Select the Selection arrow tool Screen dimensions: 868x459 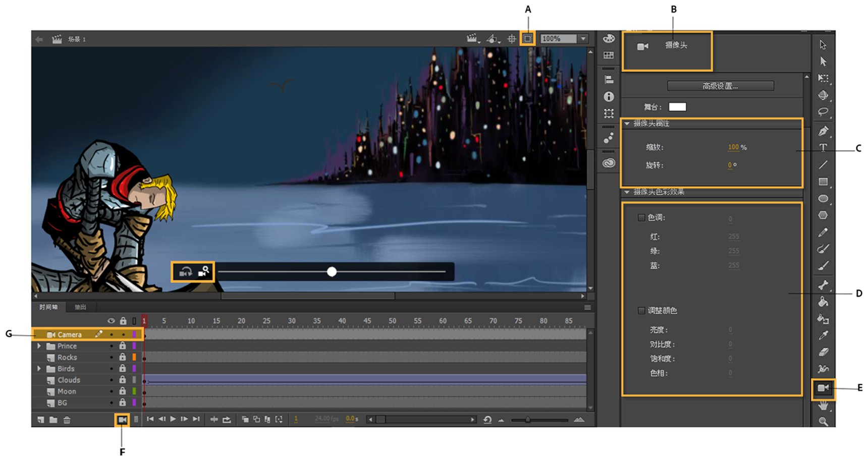tap(823, 44)
